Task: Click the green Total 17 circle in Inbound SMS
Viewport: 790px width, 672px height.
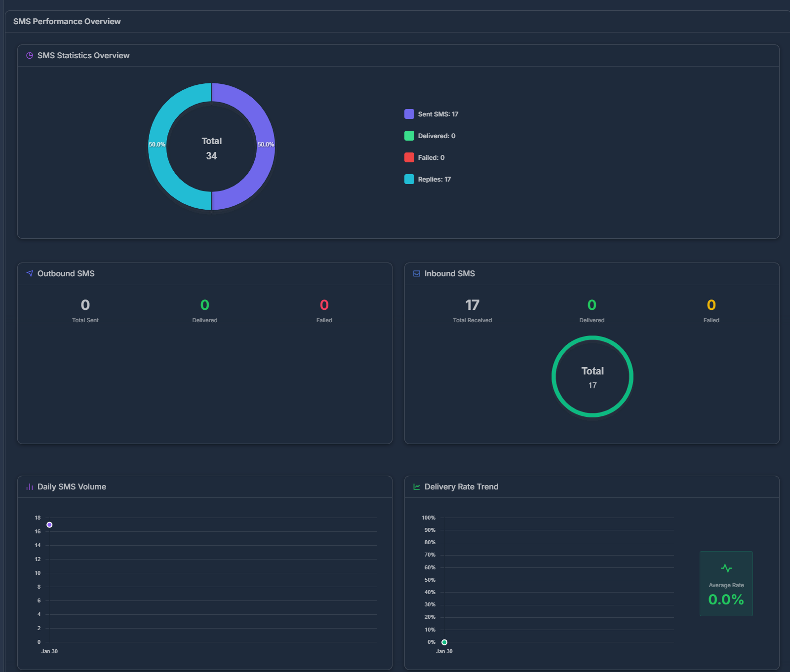Action: pos(592,376)
